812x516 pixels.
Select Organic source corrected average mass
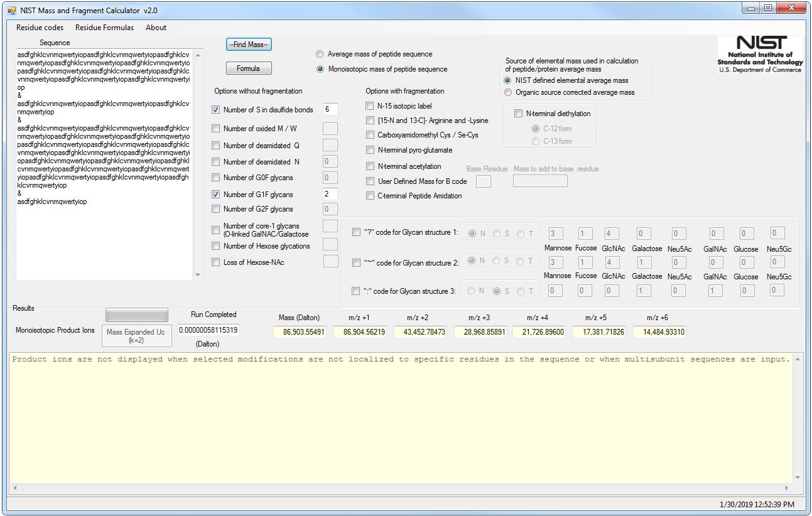(508, 92)
